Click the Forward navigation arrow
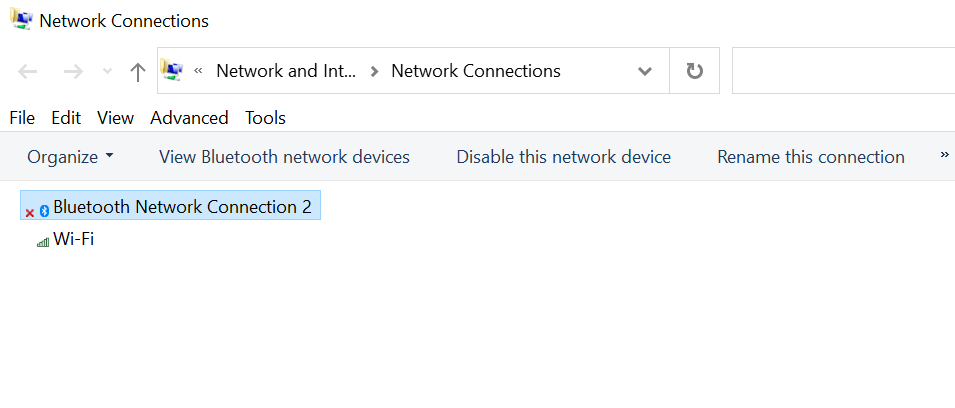Screen dimensions: 955x408 point(73,71)
